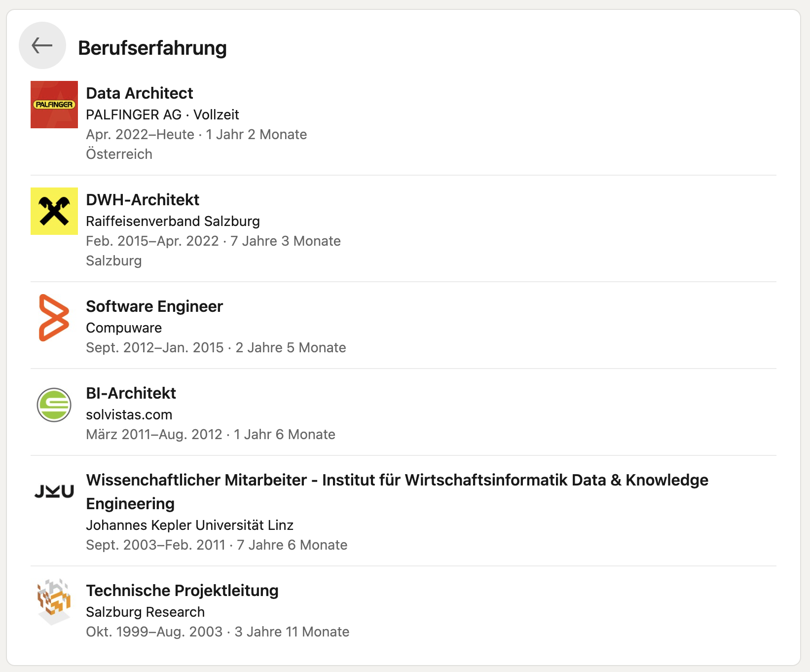This screenshot has height=672, width=810.
Task: Select the Data Architect job title
Action: click(140, 93)
